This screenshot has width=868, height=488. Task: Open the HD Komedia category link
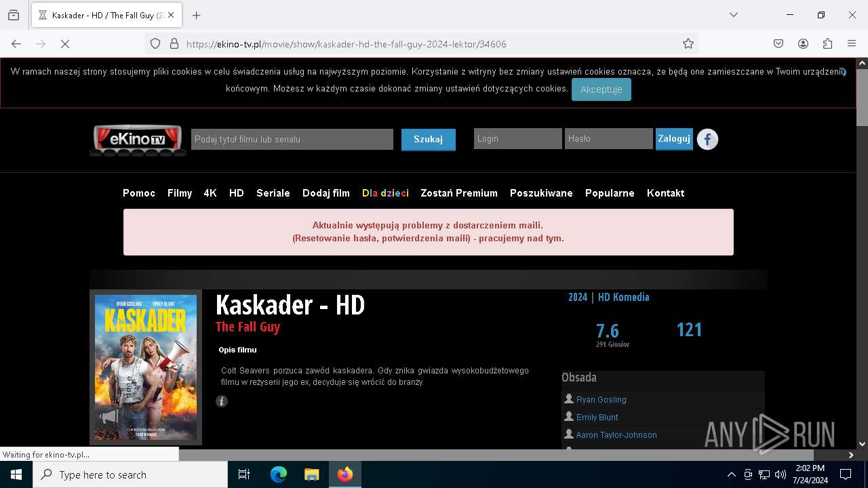pos(623,297)
